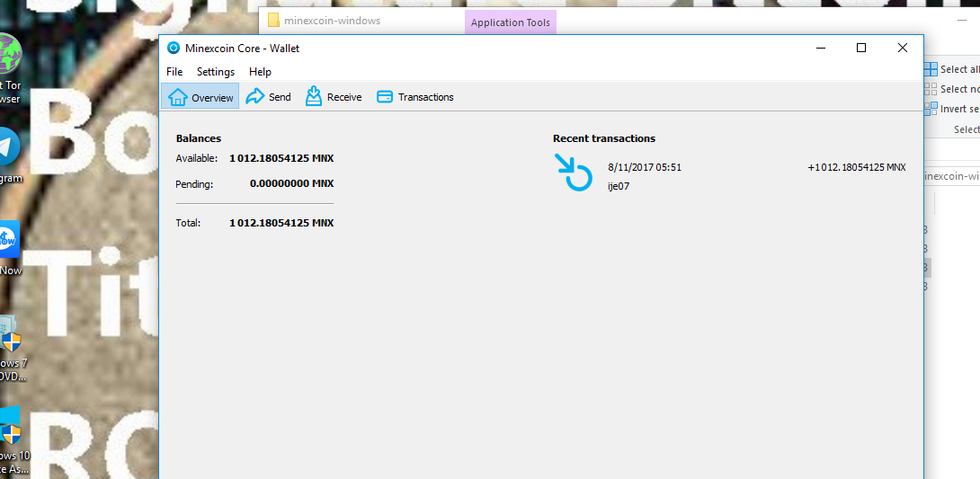Click the Total balance value
This screenshot has width=980, height=479.
(281, 223)
